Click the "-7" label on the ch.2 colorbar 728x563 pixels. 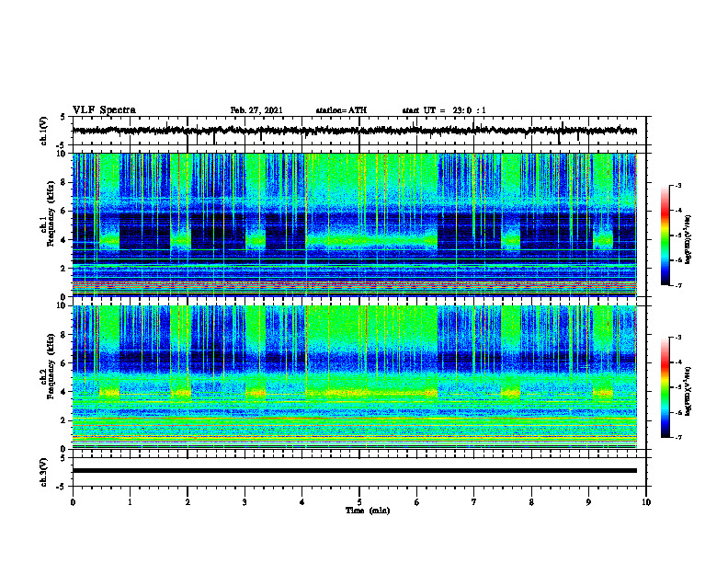[677, 438]
